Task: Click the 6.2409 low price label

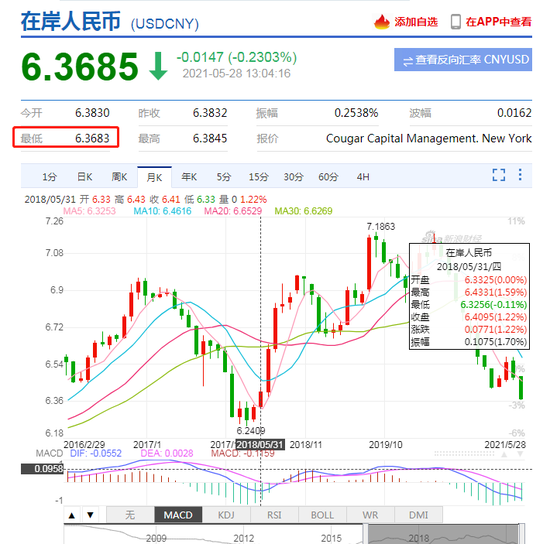Action: pos(251,430)
